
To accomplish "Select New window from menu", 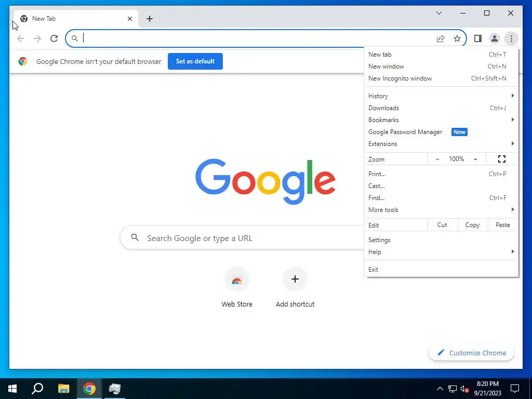I will [441, 66].
